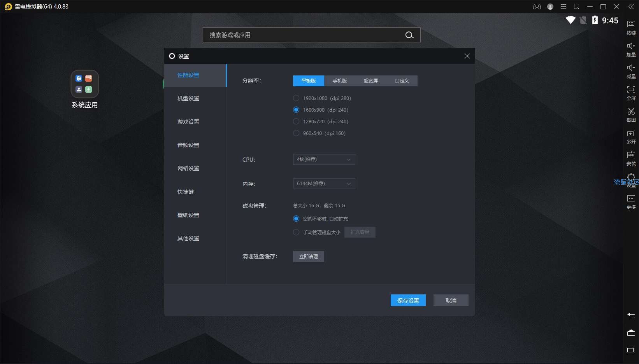Open 机型设置 settings section

click(x=195, y=98)
